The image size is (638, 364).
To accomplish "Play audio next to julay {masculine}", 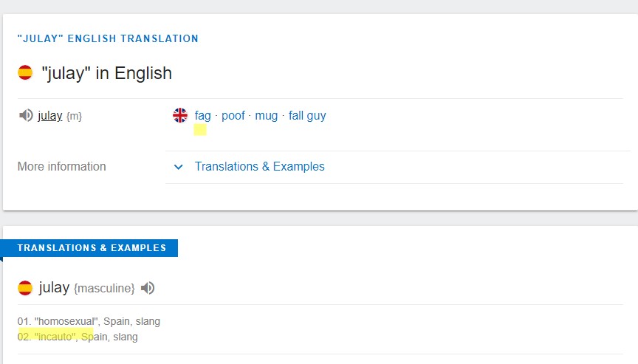I will click(x=148, y=288).
